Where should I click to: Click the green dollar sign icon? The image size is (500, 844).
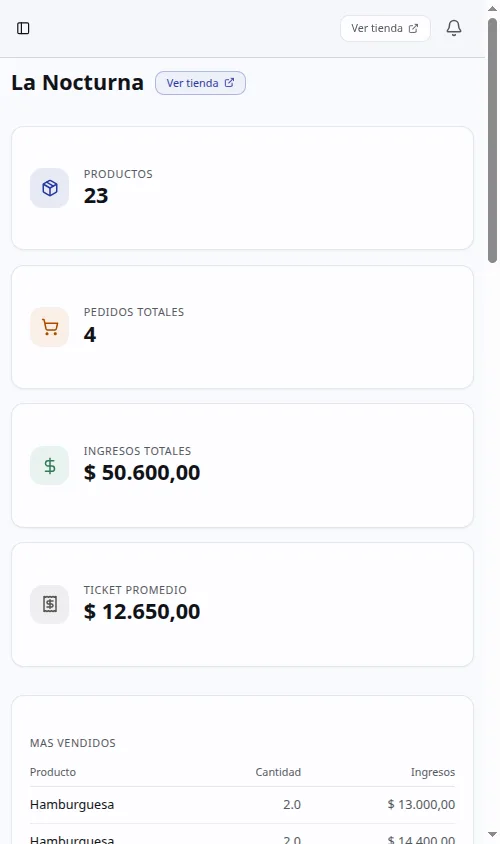pos(50,466)
